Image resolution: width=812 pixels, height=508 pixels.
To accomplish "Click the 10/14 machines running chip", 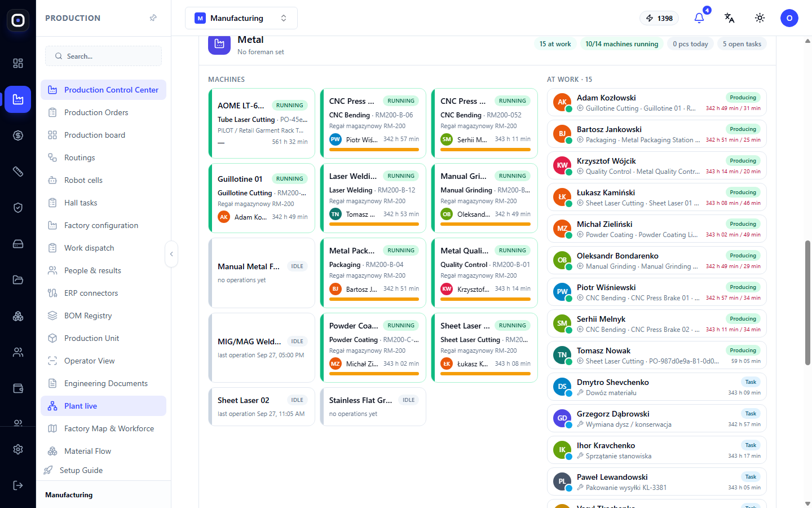I will pos(621,44).
